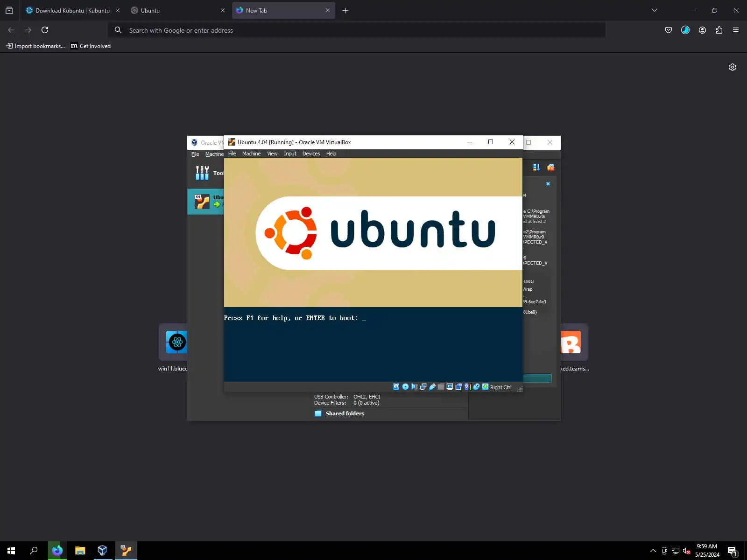This screenshot has height=560, width=747.
Task: Click the shared folders indicator in VM status bar
Action: click(441, 386)
